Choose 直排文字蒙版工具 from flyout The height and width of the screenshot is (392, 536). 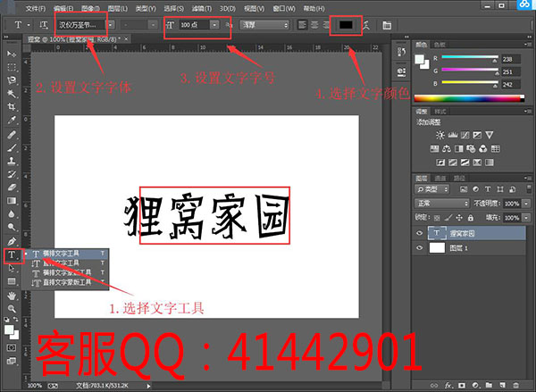(65, 282)
